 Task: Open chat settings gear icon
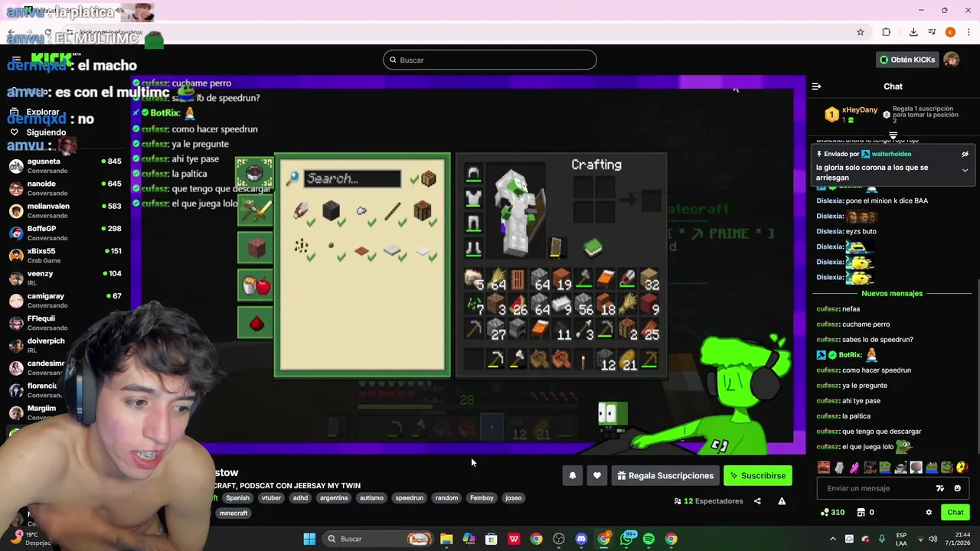point(929,513)
